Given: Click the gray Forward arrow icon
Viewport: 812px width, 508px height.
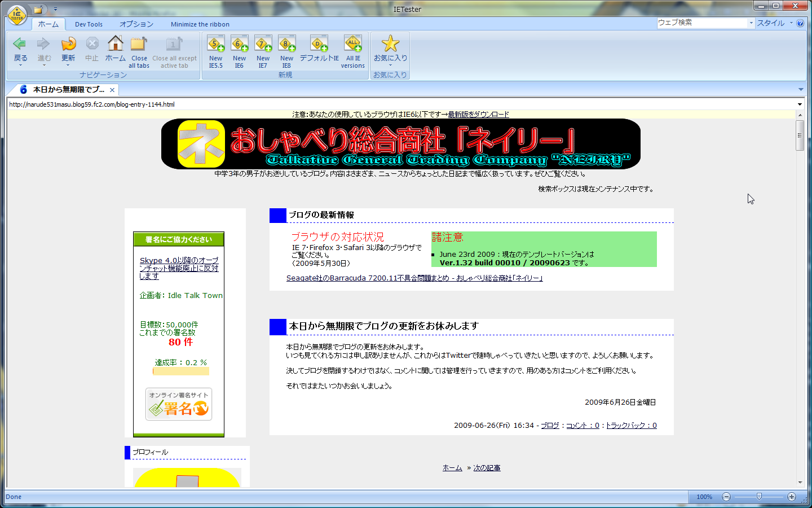Looking at the screenshot, I should coord(43,44).
